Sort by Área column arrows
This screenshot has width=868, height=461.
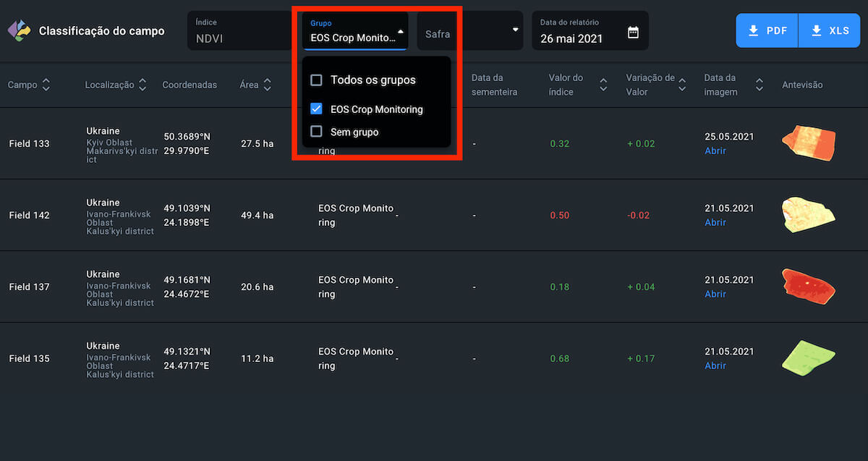(267, 85)
